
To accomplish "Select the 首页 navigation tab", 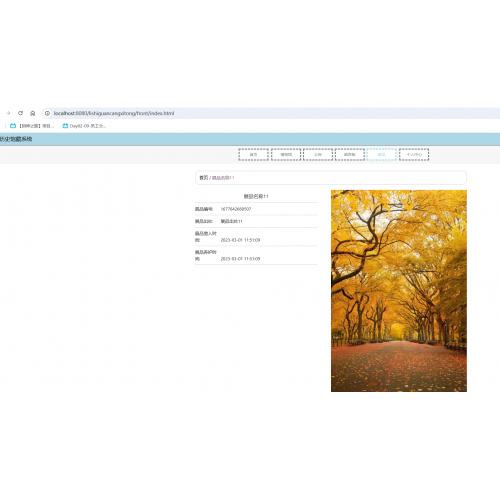I will 254,155.
